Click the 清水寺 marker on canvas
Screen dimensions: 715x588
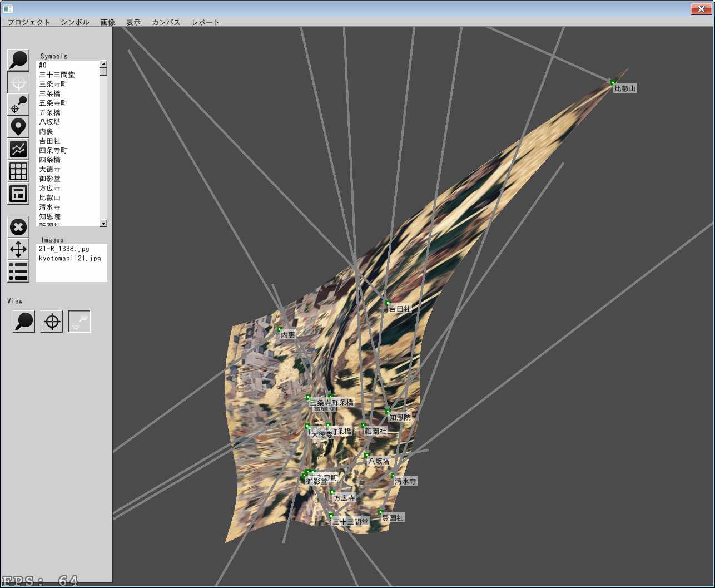coord(393,476)
